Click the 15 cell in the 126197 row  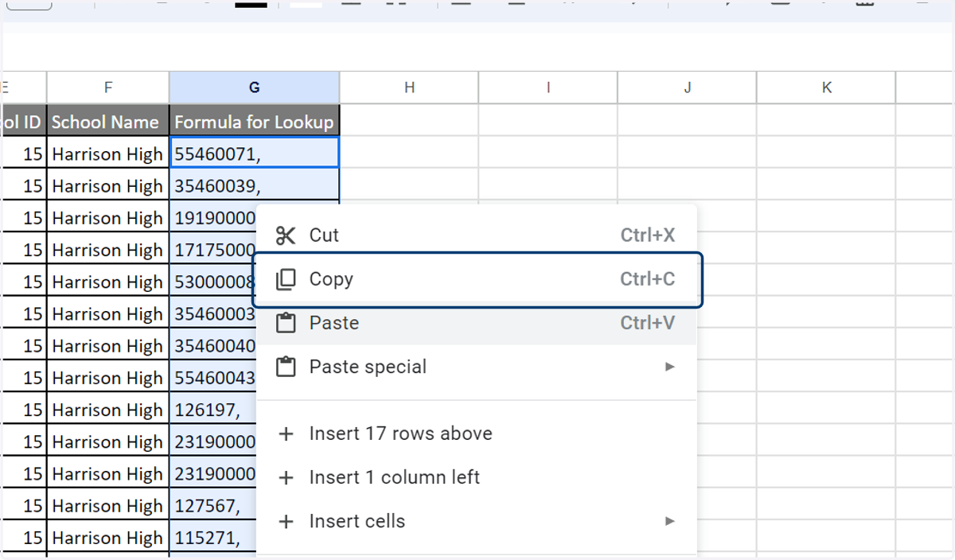point(25,410)
